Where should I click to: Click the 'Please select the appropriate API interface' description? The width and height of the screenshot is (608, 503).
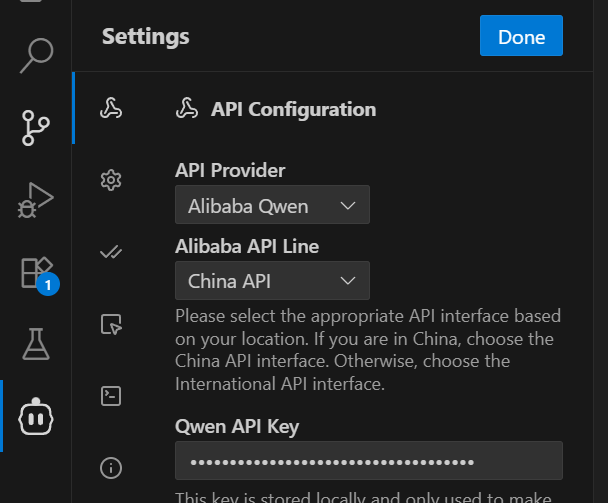pos(368,350)
